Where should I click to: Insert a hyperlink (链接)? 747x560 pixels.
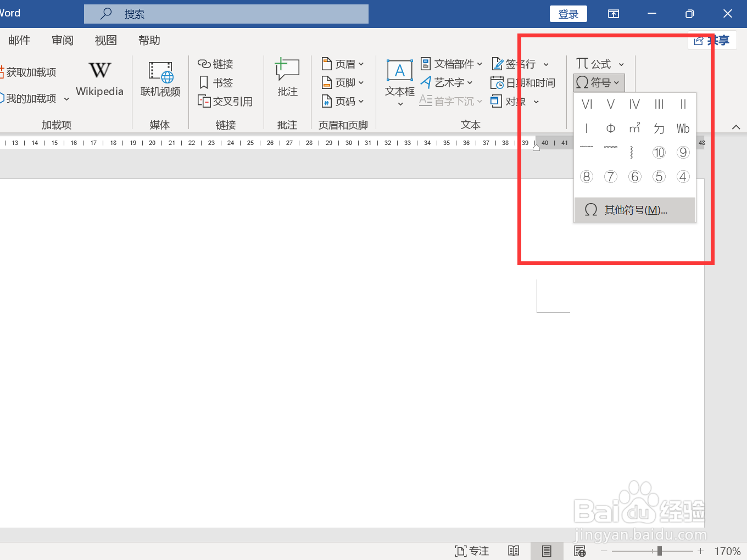coord(215,64)
